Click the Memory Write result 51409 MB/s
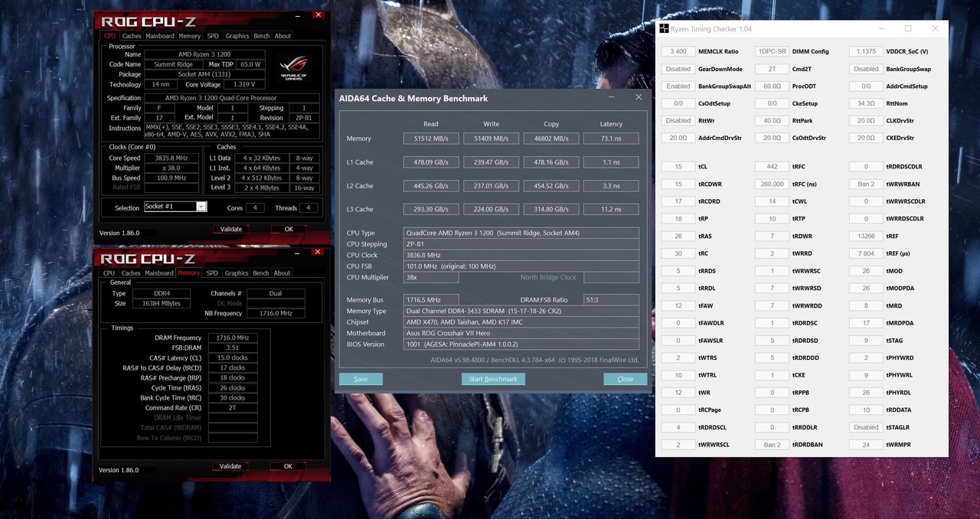The image size is (980, 519). (492, 139)
